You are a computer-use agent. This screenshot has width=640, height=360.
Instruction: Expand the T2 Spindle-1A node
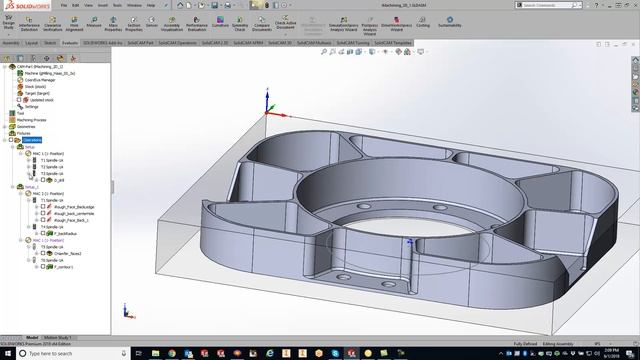29,167
